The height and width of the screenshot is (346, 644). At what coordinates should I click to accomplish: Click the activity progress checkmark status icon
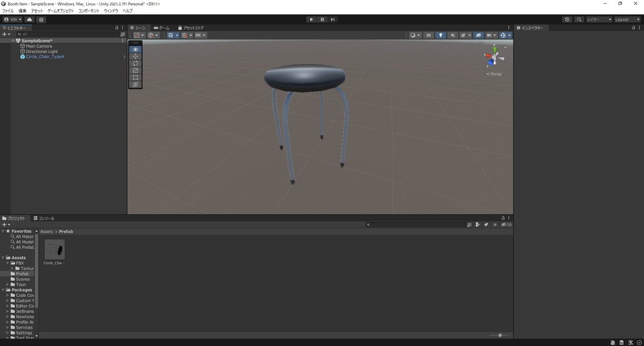pyautogui.click(x=639, y=343)
